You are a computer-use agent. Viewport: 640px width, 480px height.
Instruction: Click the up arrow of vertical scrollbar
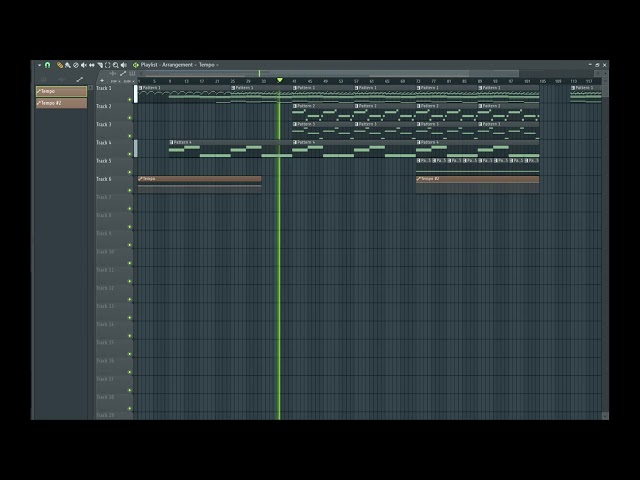605,81
